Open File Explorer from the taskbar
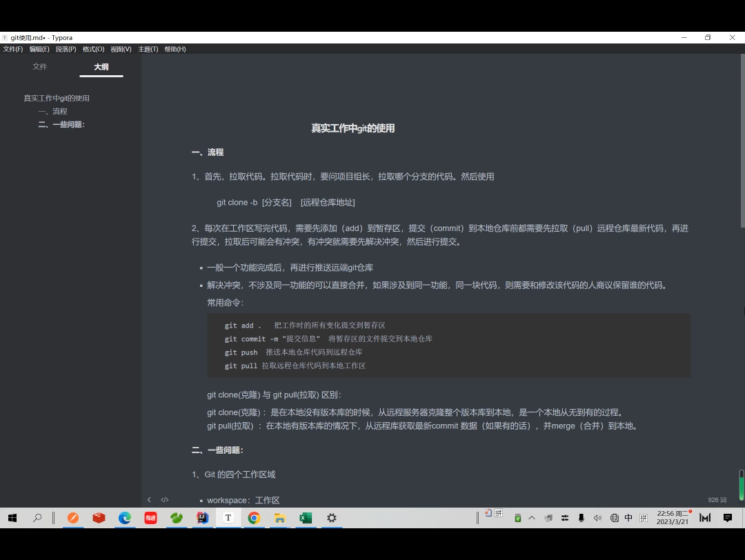Image resolution: width=745 pixels, height=560 pixels. click(280, 518)
